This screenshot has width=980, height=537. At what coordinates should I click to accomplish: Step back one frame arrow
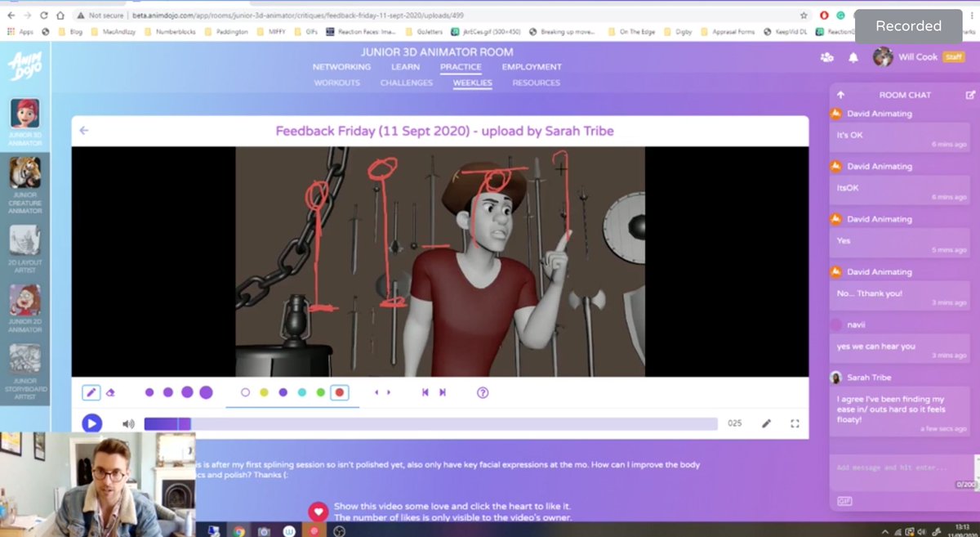(376, 392)
